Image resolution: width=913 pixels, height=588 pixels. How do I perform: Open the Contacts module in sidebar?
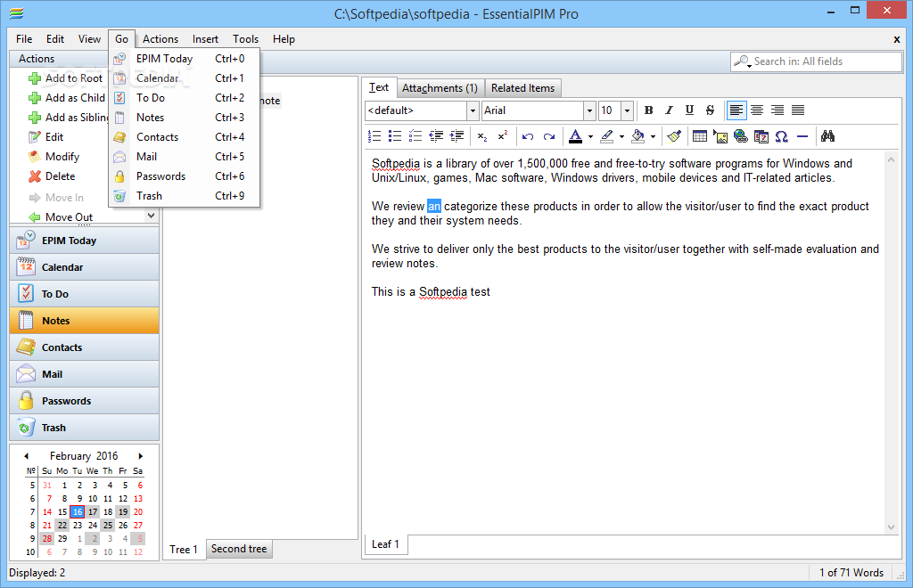click(x=85, y=347)
